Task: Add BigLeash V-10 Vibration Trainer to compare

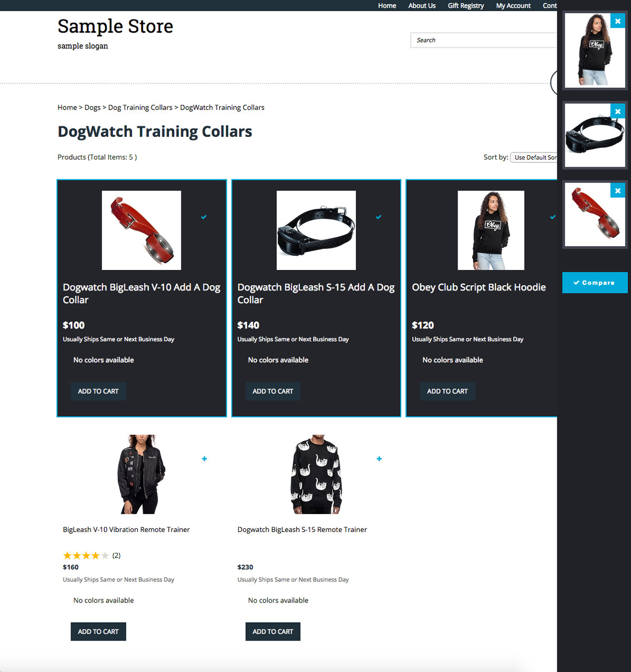Action: click(205, 459)
